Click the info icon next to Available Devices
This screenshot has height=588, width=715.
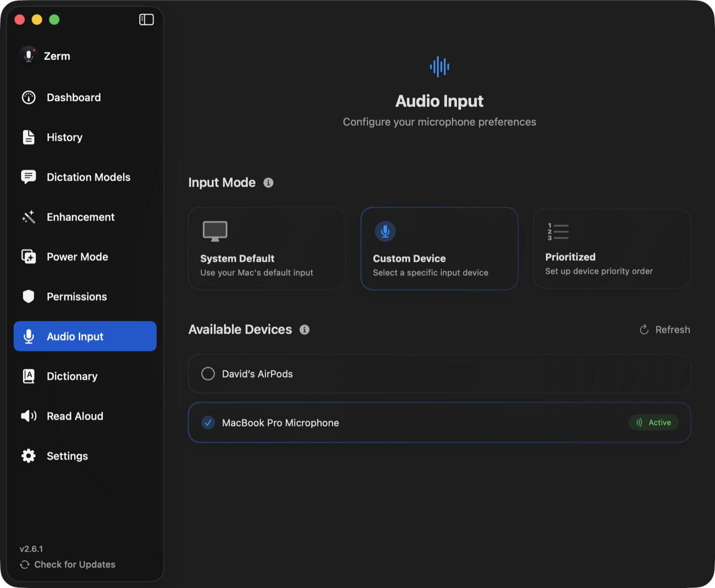click(304, 330)
